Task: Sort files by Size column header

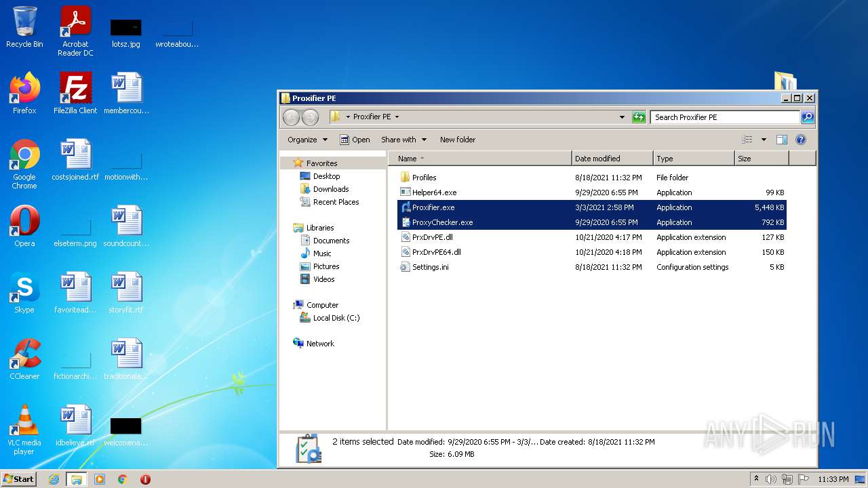Action: 762,159
